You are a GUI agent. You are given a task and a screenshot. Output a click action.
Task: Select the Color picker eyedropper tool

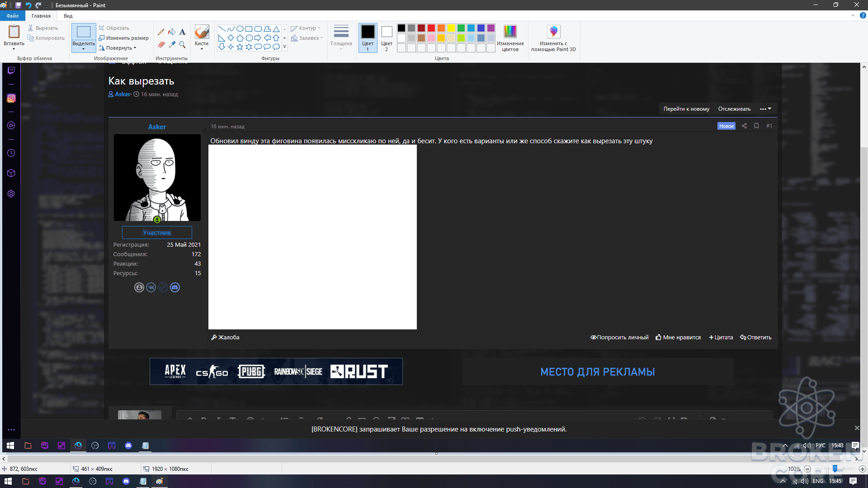pyautogui.click(x=172, y=45)
